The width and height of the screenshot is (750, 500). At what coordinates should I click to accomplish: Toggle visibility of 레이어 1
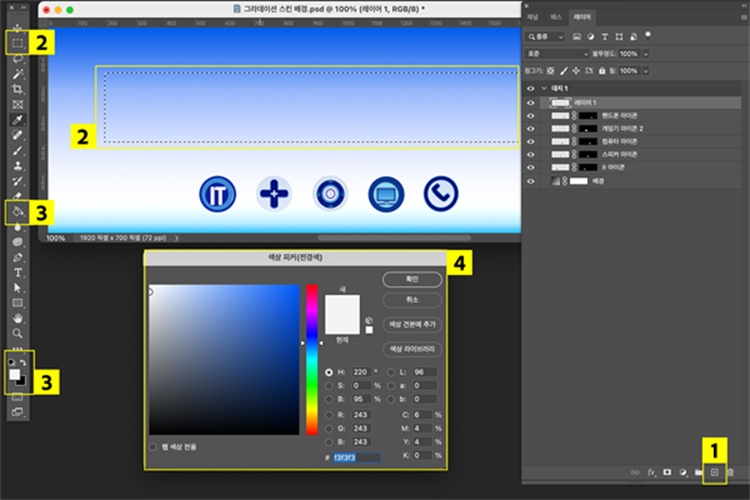click(x=531, y=102)
